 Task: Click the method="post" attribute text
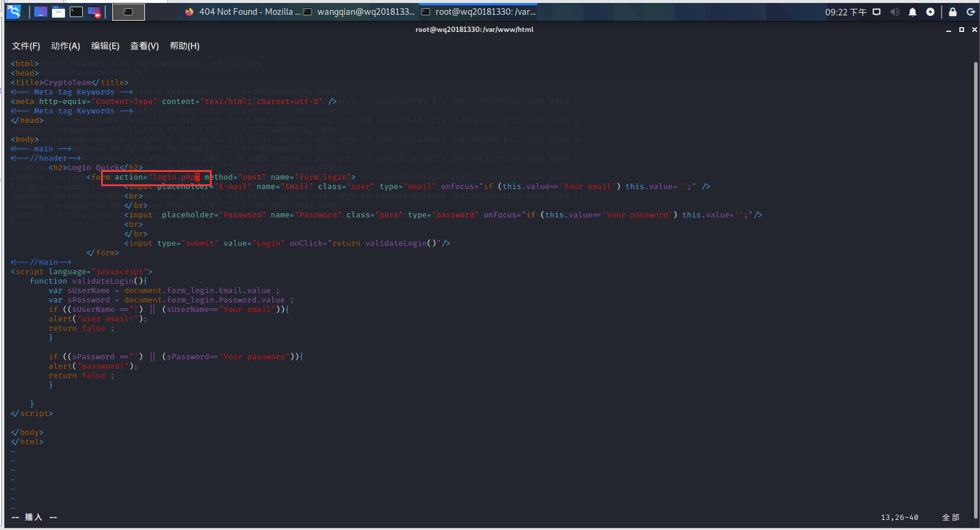235,177
